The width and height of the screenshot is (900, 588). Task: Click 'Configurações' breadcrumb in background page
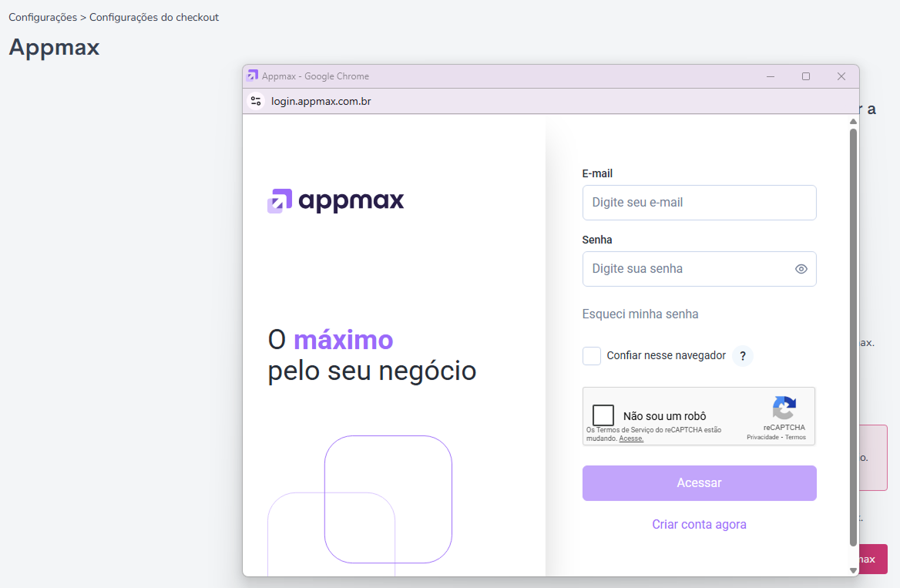pos(42,17)
